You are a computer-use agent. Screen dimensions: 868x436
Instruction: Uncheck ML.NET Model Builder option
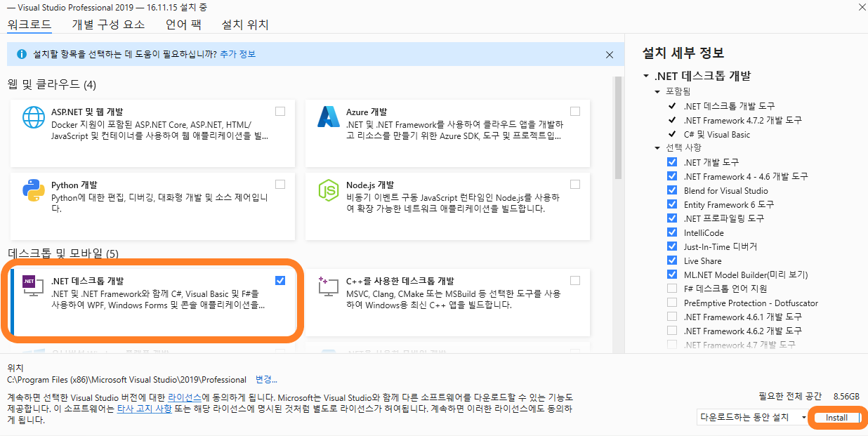click(x=672, y=275)
